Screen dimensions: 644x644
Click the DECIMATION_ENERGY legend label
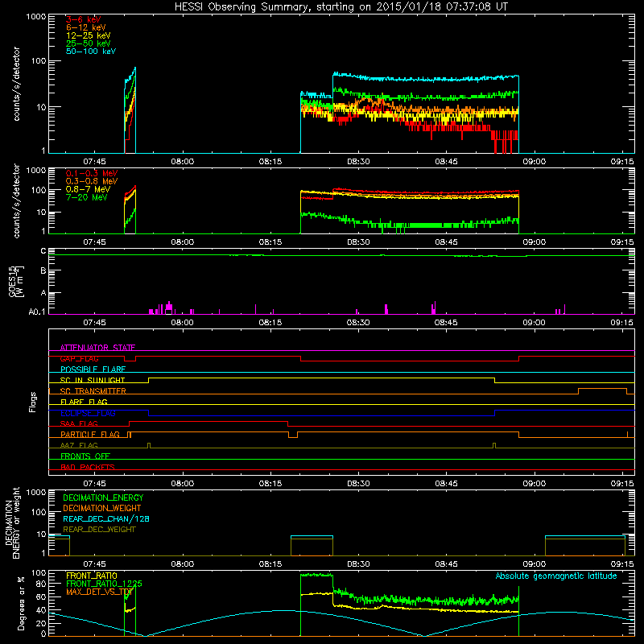click(x=103, y=497)
